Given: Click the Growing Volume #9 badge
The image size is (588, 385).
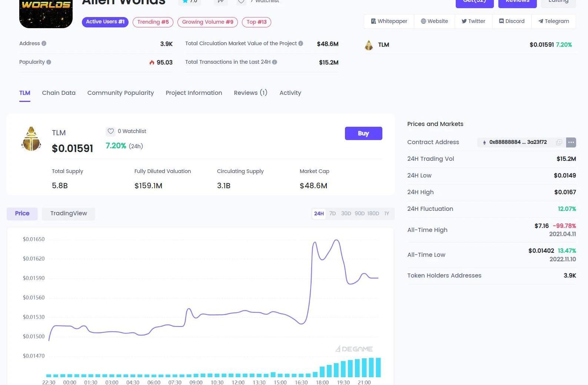Looking at the screenshot, I should point(207,22).
